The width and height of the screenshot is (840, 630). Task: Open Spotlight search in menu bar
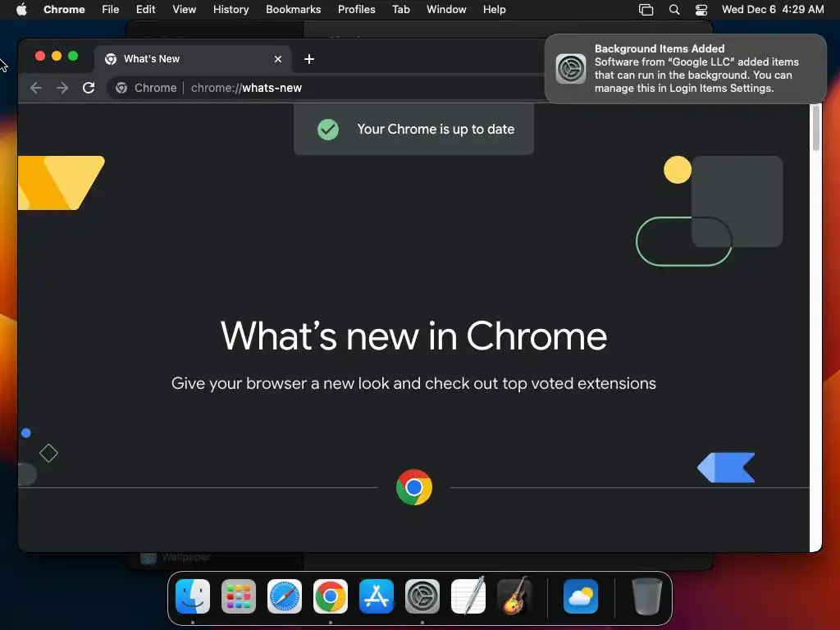(674, 10)
